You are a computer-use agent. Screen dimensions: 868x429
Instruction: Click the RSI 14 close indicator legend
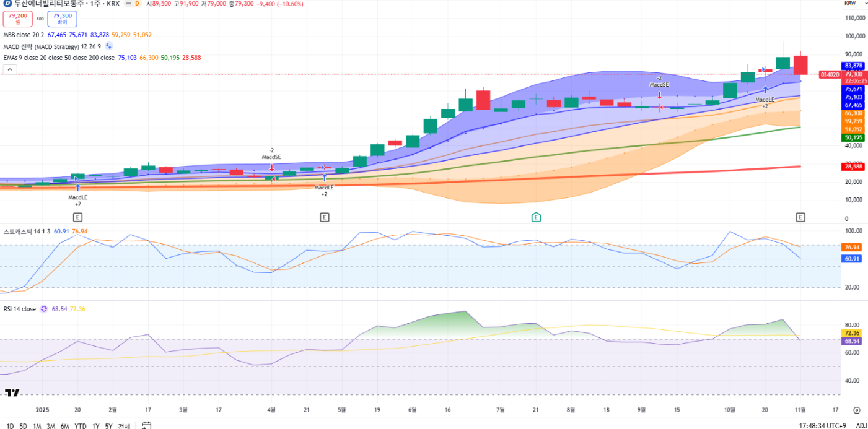(x=20, y=308)
